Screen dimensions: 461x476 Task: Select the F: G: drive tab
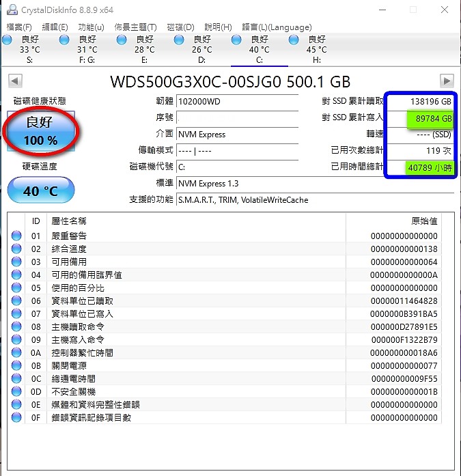point(87,49)
